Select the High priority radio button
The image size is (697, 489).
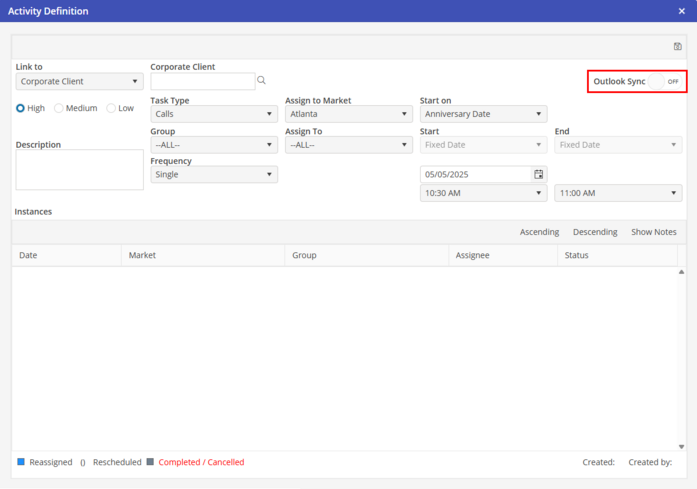(21, 108)
